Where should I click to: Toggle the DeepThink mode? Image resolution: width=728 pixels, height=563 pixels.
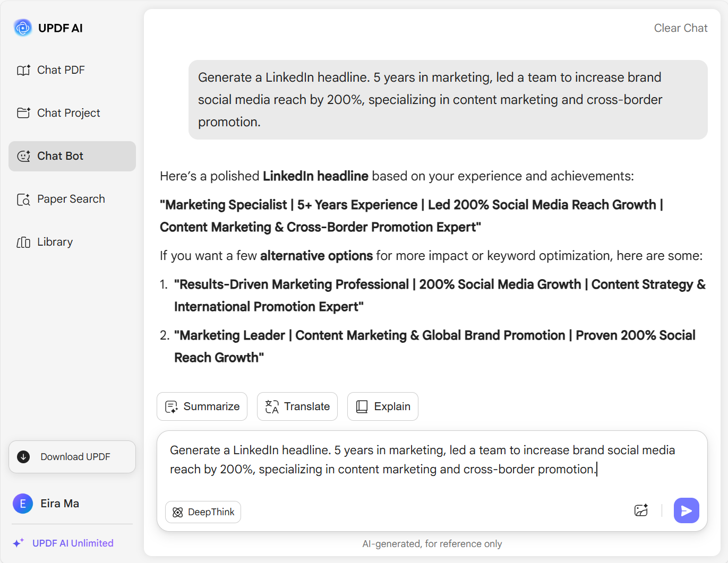point(203,512)
